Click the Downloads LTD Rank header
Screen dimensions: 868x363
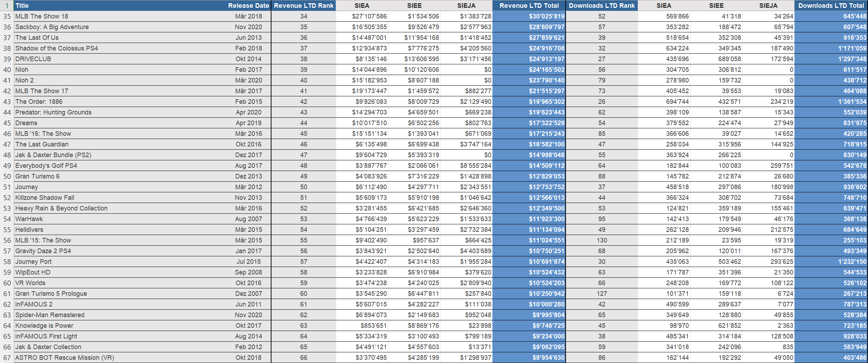(602, 5)
